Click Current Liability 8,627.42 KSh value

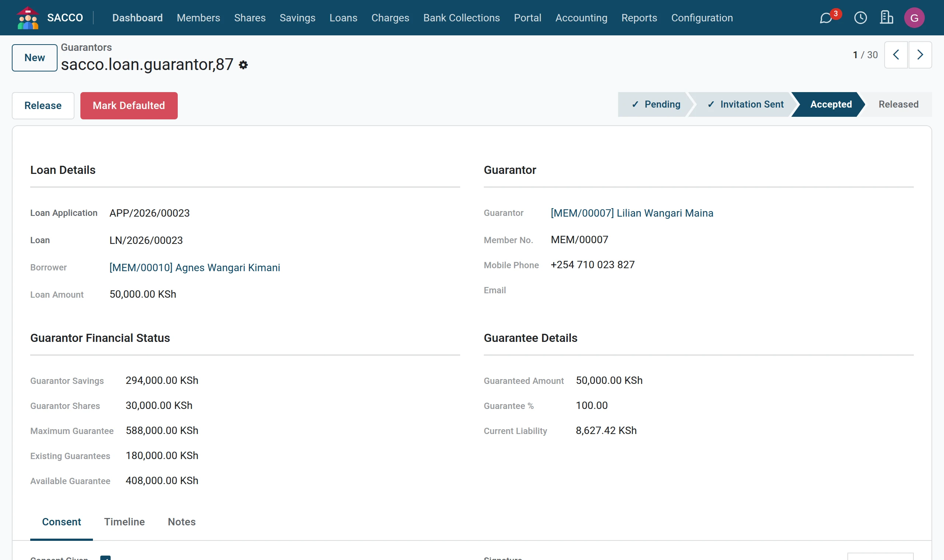pyautogui.click(x=606, y=431)
